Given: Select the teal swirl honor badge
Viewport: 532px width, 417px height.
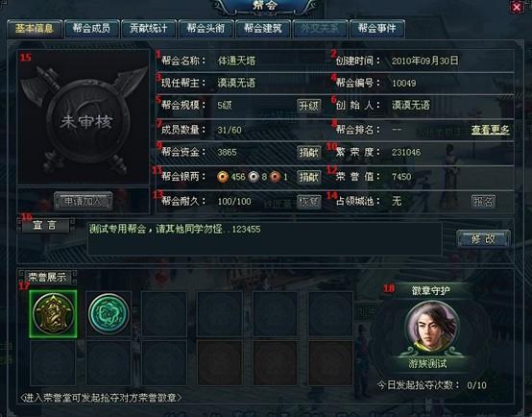Looking at the screenshot, I should (109, 314).
